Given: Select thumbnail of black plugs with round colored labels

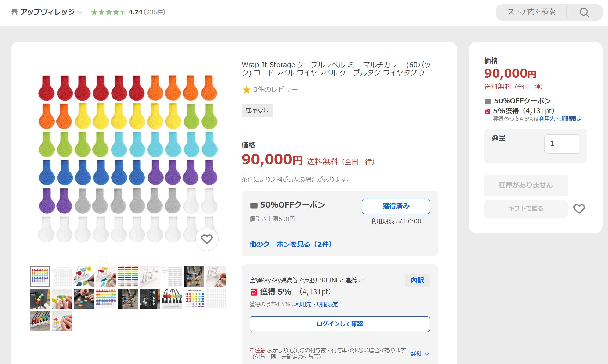Looking at the screenshot, I should coord(172,299).
